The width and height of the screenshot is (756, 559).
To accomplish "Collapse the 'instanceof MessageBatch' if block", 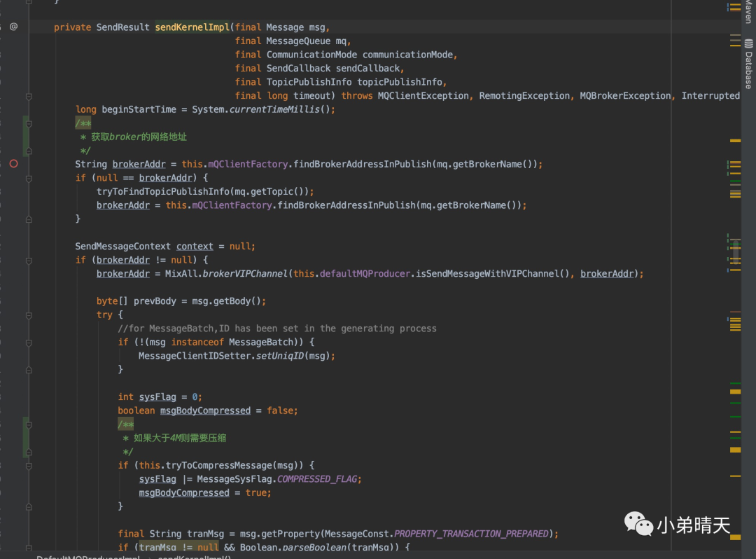I will 29,343.
